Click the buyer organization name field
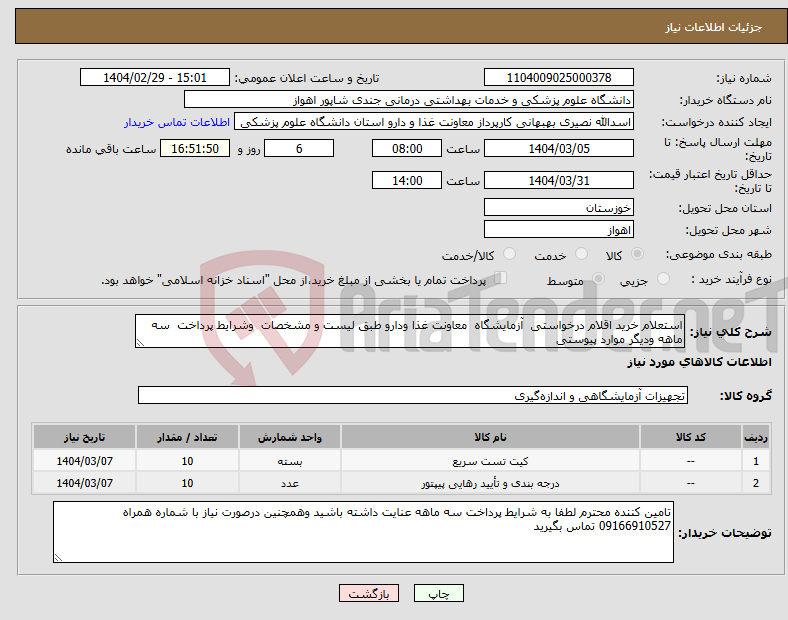The width and height of the screenshot is (788, 620). [409, 99]
